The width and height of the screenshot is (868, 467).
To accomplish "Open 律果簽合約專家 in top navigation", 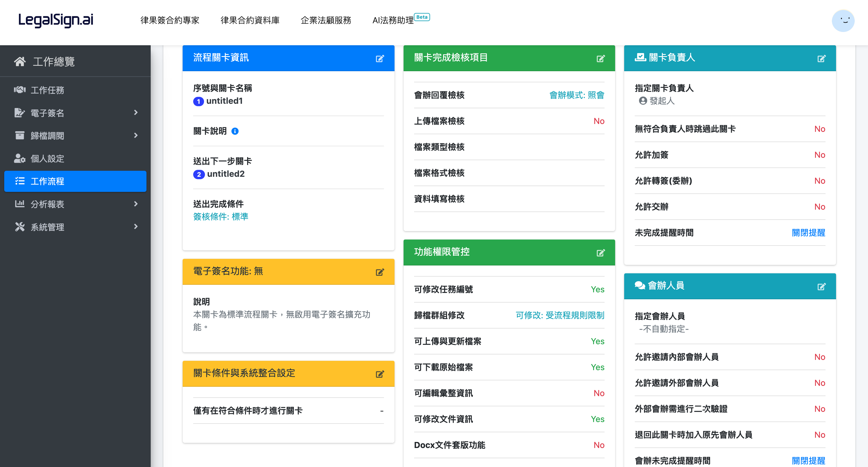I will [x=170, y=21].
